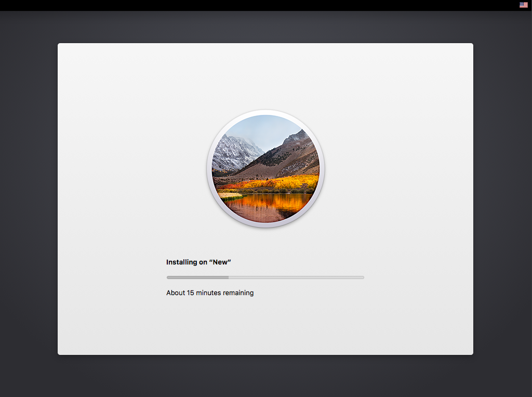Click the right end of the progress bar
Screen dimensions: 532x397
pos(362,277)
